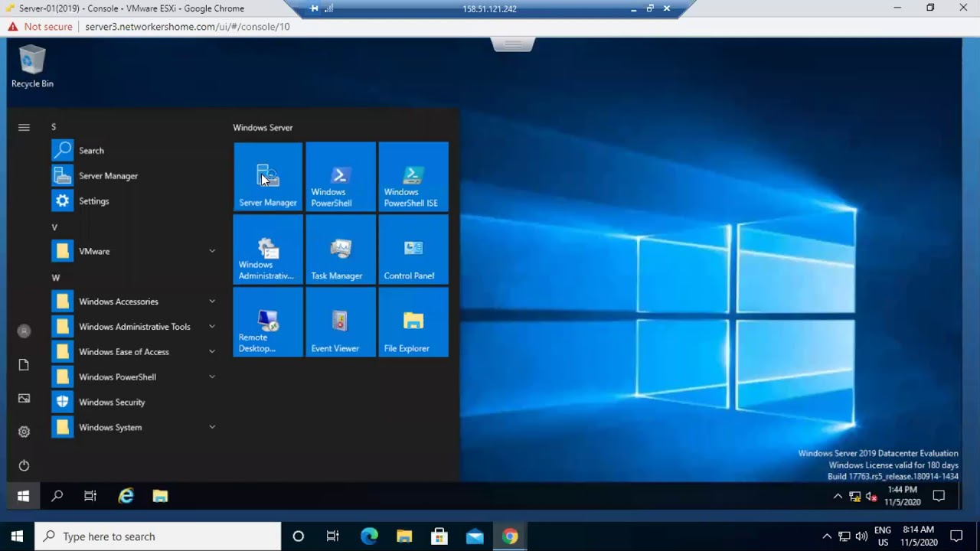Open the Recycle Bin on the desktop
This screenshot has height=551, width=980.
point(32,67)
